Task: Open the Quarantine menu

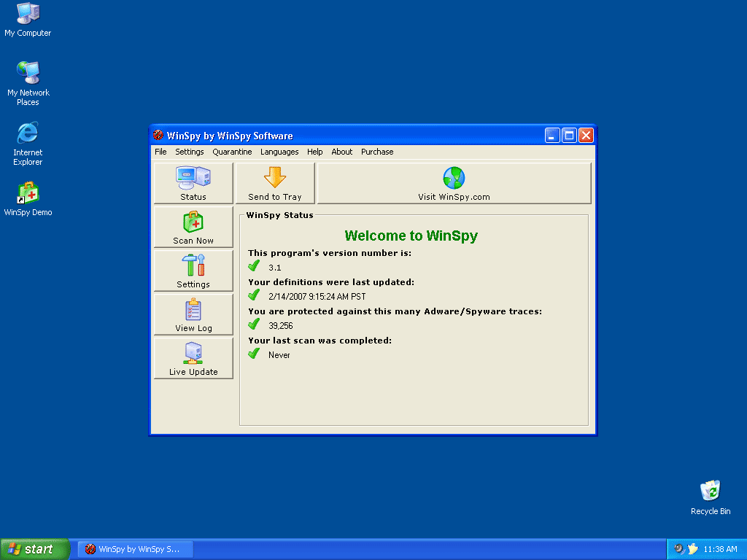Action: pyautogui.click(x=232, y=152)
